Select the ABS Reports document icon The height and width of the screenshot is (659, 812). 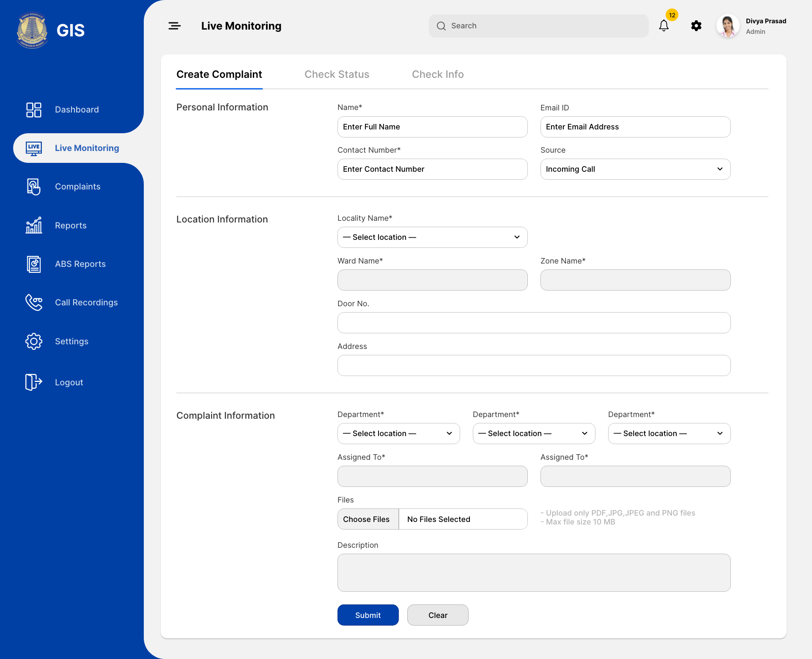(x=34, y=264)
